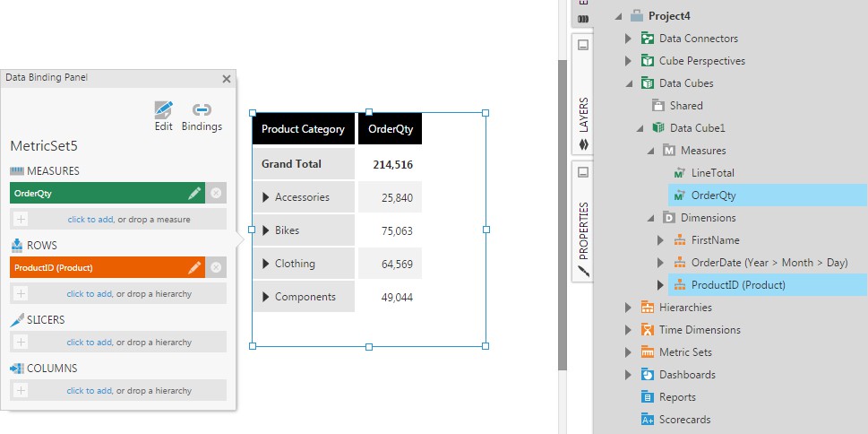This screenshot has width=868, height=434.
Task: Click the Time Dimensions folder icon
Action: [647, 330]
